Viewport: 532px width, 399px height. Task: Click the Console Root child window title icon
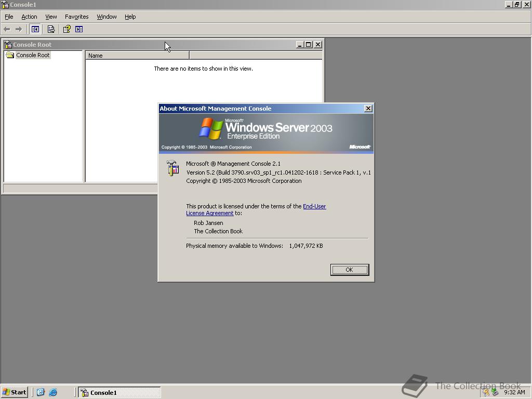tap(8, 45)
